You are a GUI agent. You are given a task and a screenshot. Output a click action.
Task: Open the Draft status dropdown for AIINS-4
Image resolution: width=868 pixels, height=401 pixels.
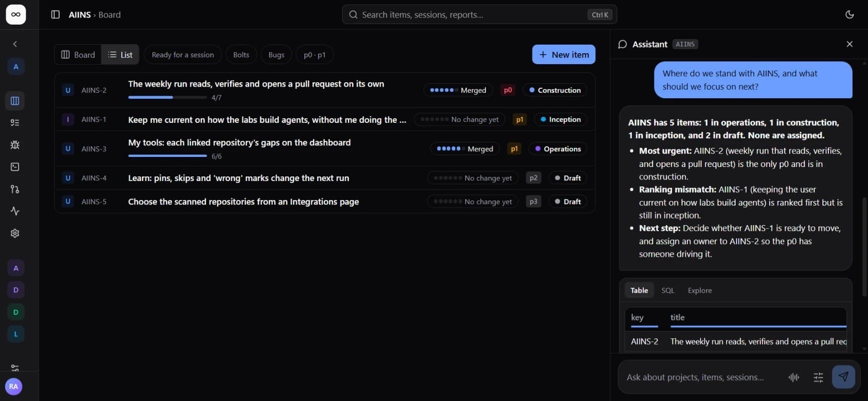(568, 178)
